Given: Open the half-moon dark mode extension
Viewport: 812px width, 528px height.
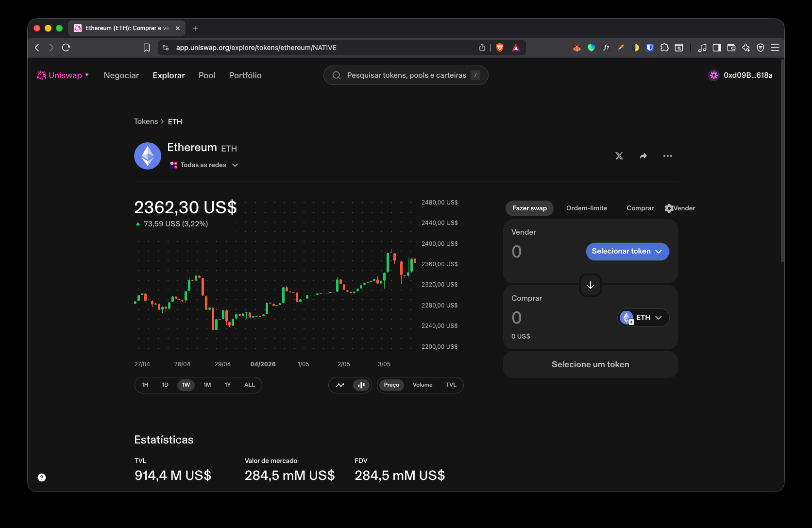Looking at the screenshot, I should click(635, 48).
